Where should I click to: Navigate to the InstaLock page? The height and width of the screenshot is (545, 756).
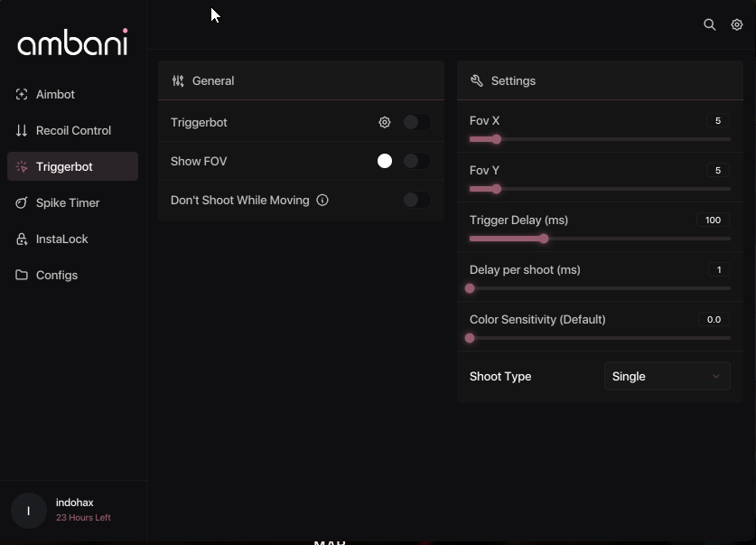coord(73,240)
